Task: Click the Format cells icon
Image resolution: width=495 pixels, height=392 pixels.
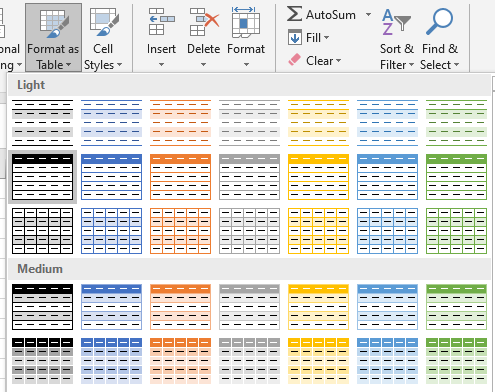Action: click(x=246, y=23)
